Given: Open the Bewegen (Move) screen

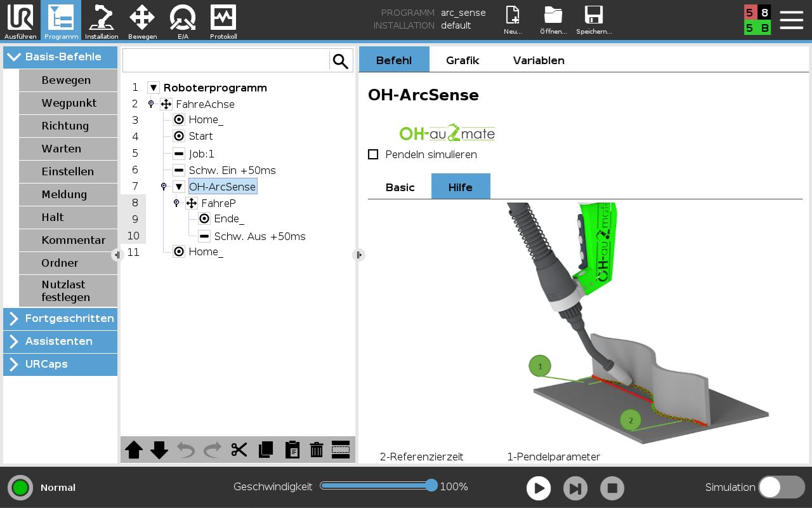Looking at the screenshot, I should point(142,20).
